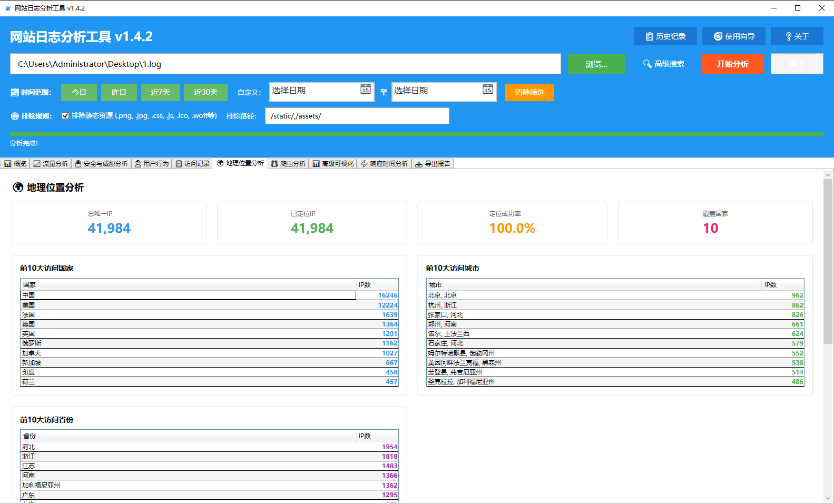Click the 省份 column header

(188, 436)
